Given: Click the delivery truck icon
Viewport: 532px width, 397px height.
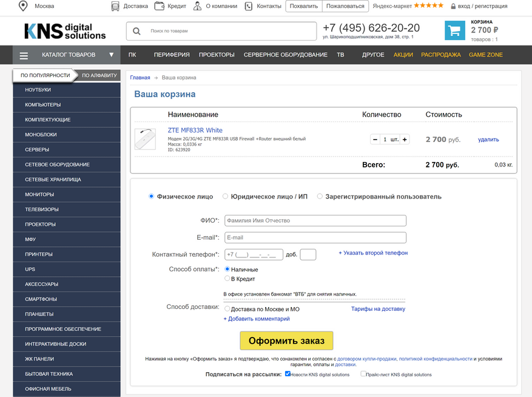Looking at the screenshot, I should pos(115,6).
